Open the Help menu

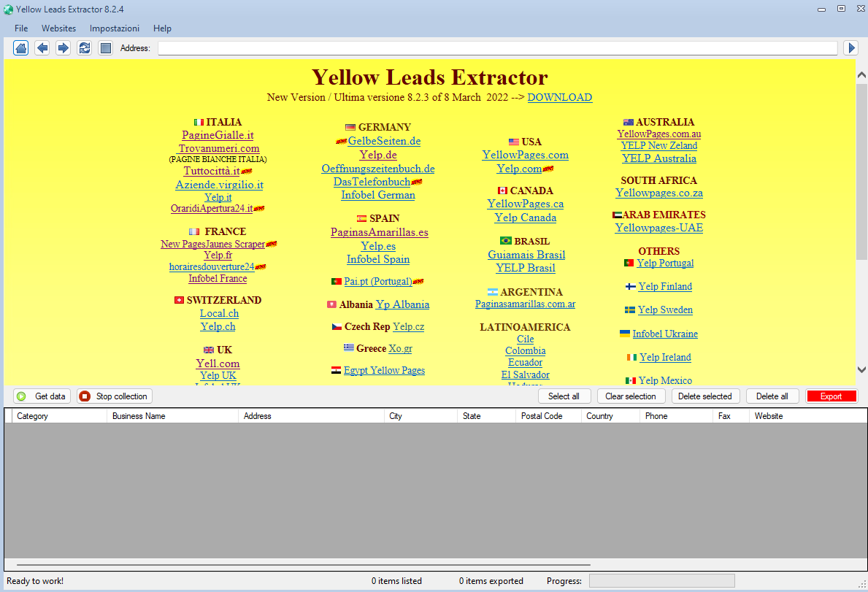(x=162, y=28)
